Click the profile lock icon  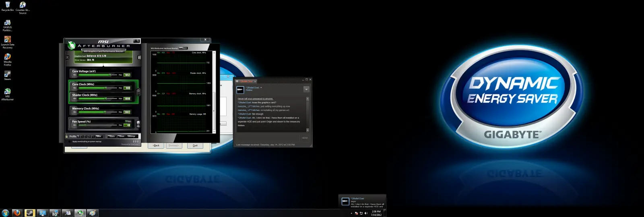coord(67,136)
